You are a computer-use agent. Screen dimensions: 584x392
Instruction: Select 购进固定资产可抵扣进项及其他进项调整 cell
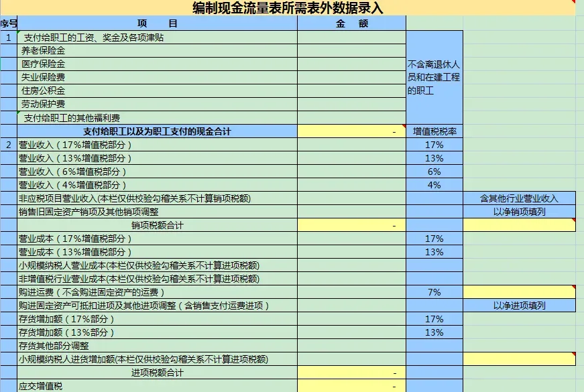click(x=157, y=306)
